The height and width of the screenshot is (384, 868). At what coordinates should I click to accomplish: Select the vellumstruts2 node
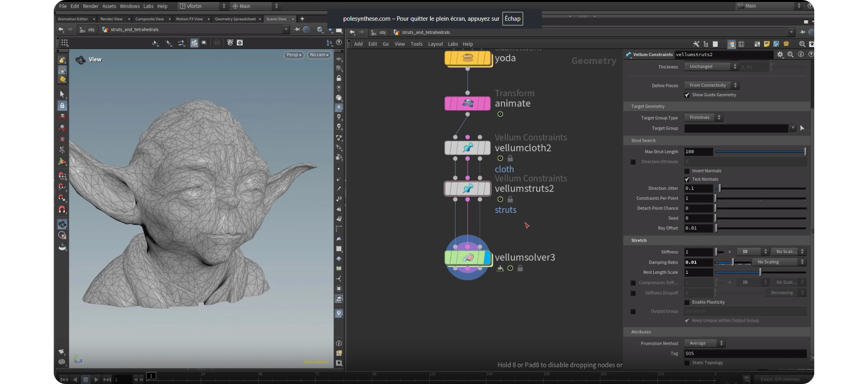pyautogui.click(x=467, y=188)
